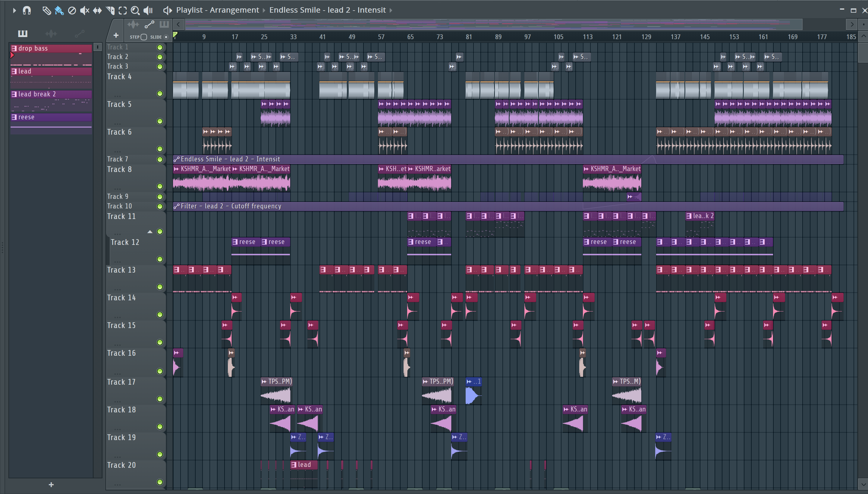Mute Track 4
Viewport: 868px width, 494px height.
pos(159,93)
